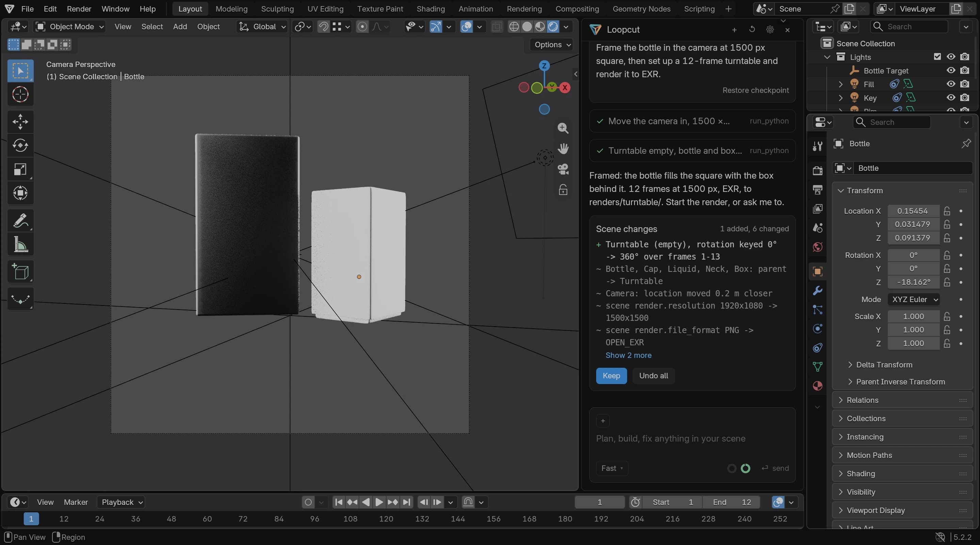Activate the Measure tool
Viewport: 980px width, 545px height.
(20, 244)
